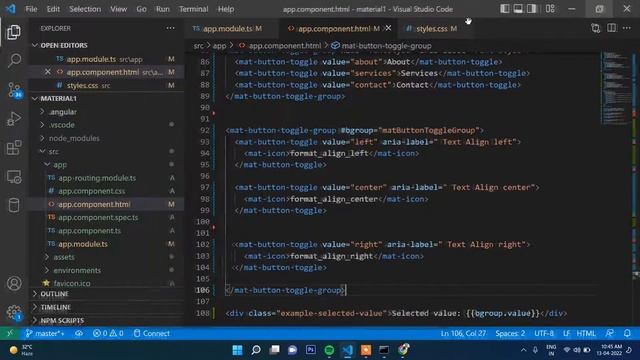The height and width of the screenshot is (360, 640).
Task: Open the File menu
Action: 31,9
